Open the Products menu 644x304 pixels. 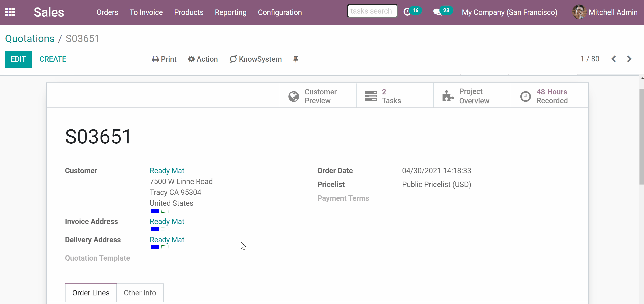point(189,12)
